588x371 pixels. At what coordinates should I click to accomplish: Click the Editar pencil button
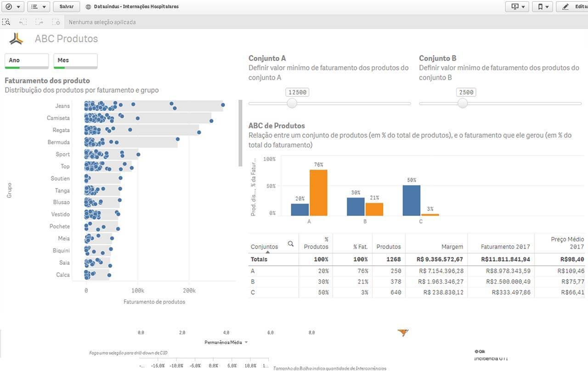[572, 6]
